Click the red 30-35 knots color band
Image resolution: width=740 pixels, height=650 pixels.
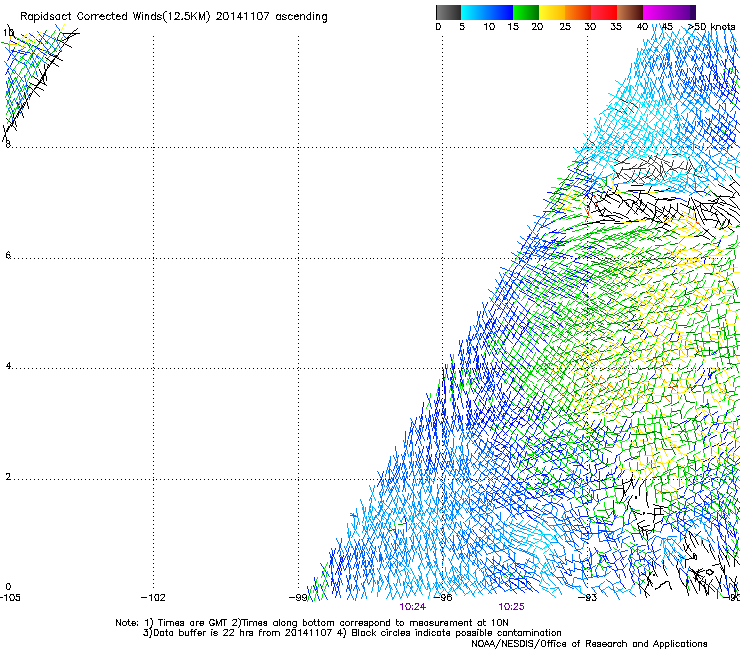click(x=604, y=12)
